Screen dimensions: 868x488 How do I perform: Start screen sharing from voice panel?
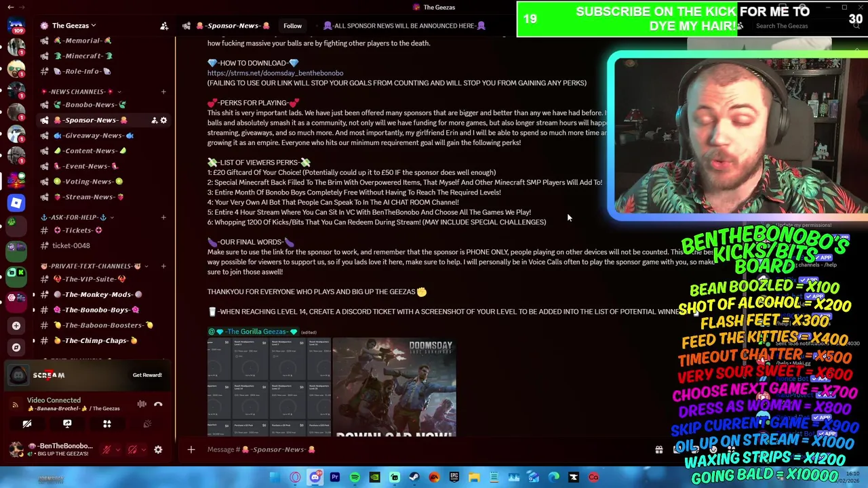point(67,424)
